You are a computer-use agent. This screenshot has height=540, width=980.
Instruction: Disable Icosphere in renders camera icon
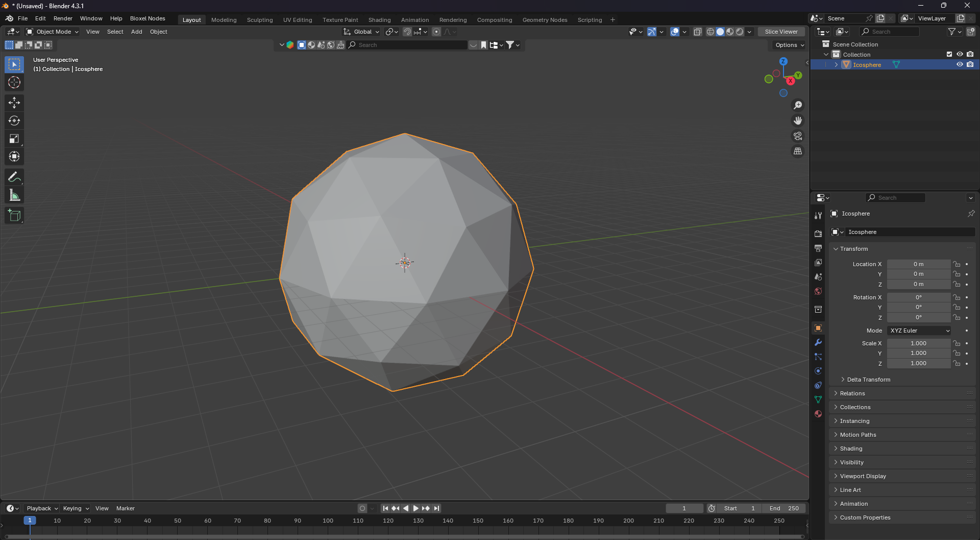tap(970, 65)
